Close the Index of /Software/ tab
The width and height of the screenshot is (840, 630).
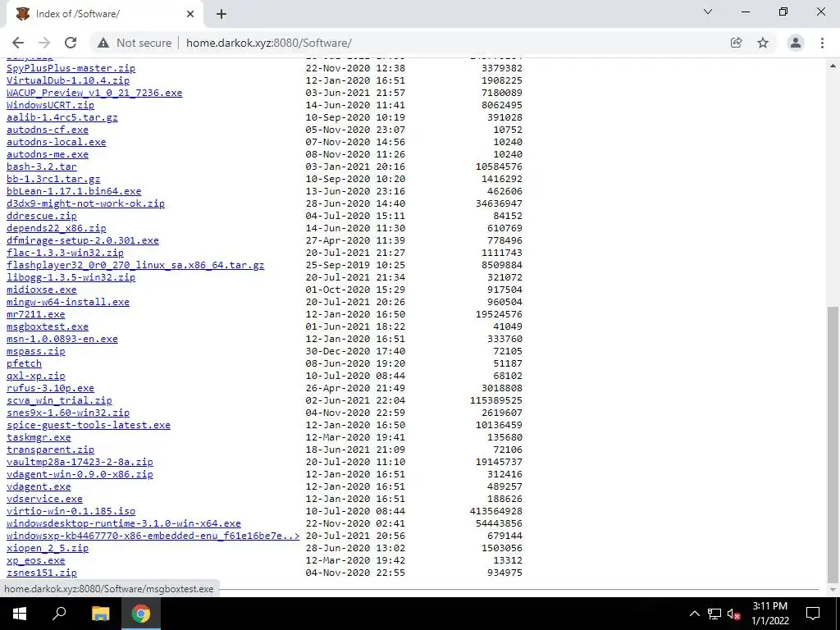(190, 14)
